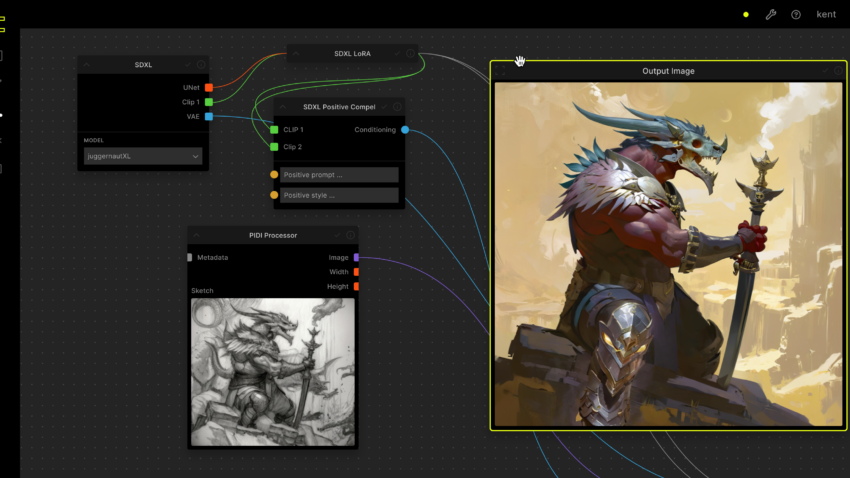Open the juggernautXL model dropdown
Screen dimensions: 850x478
(x=143, y=156)
